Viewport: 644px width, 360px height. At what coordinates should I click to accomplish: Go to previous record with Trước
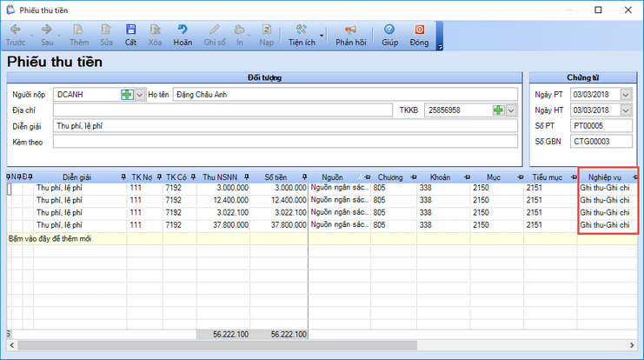16,35
